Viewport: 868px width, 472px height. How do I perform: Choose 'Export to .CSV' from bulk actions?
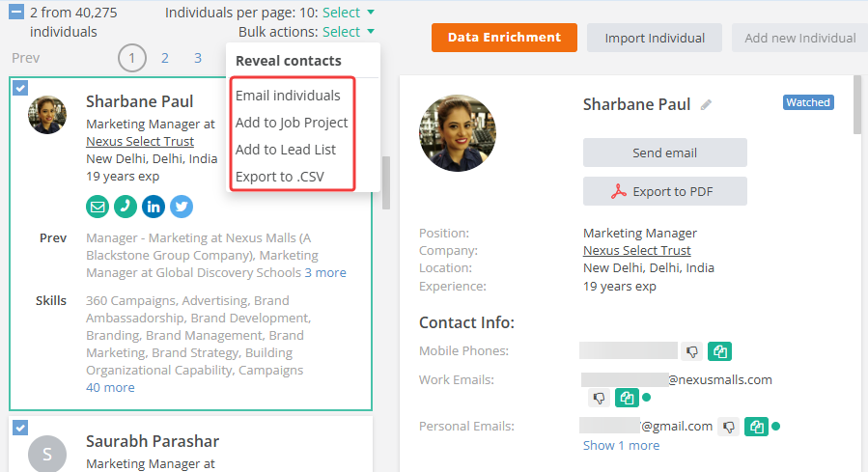278,177
